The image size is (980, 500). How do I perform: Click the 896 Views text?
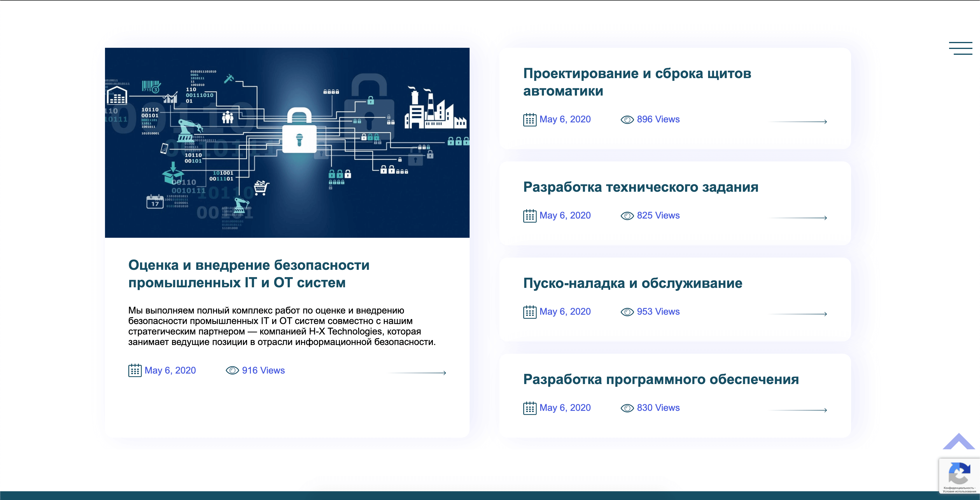(x=658, y=119)
